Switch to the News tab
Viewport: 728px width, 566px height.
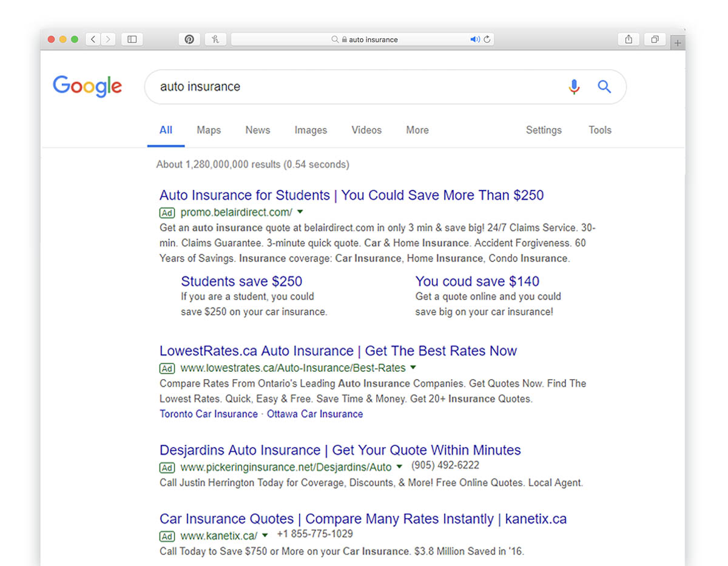coord(258,130)
